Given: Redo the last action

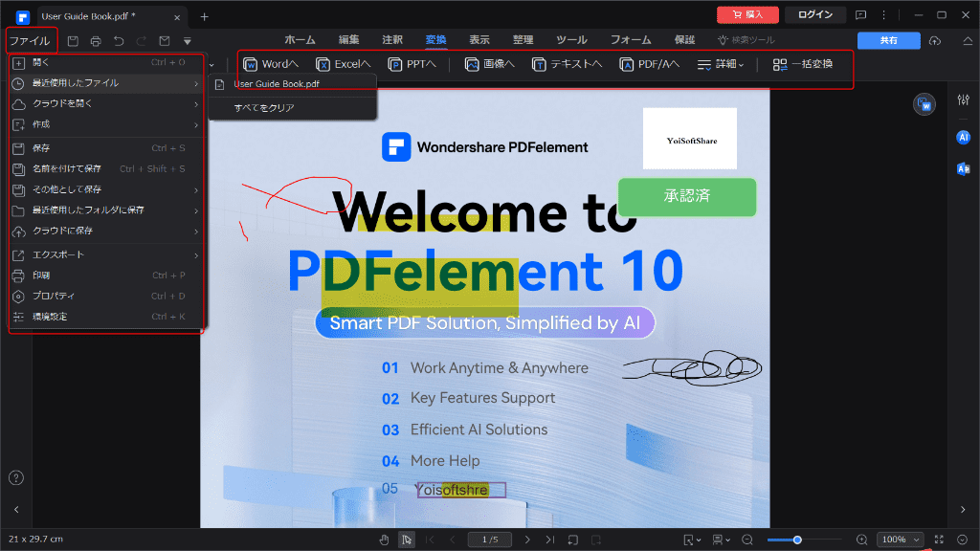Looking at the screenshot, I should [x=142, y=41].
